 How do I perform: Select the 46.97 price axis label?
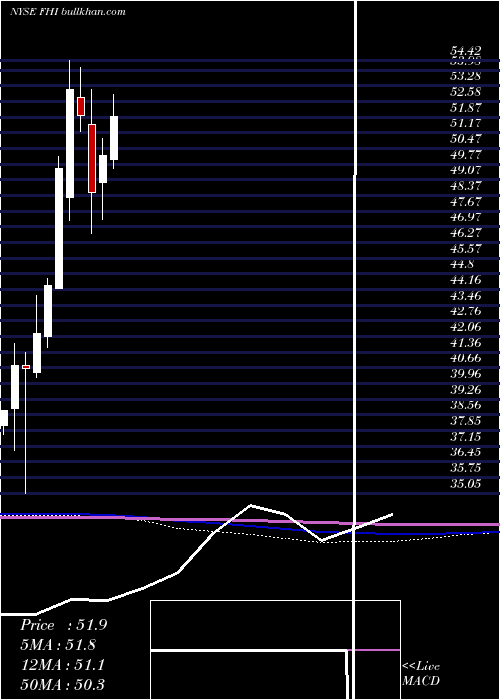pyautogui.click(x=466, y=217)
